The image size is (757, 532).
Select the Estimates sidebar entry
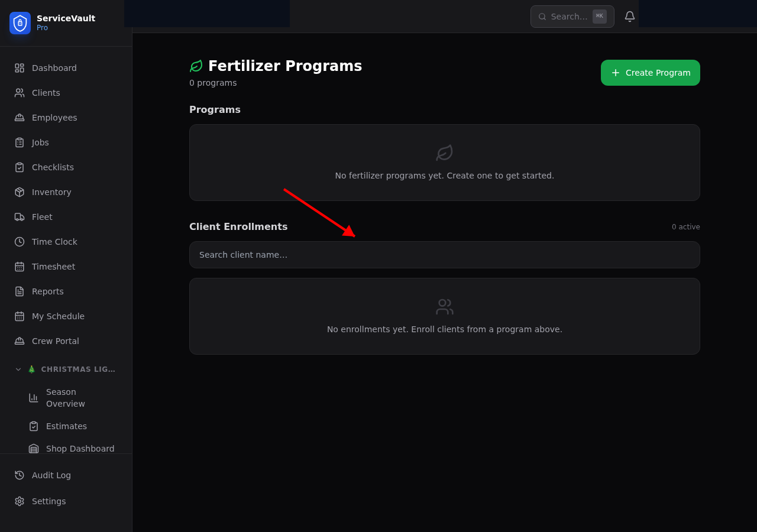(x=66, y=426)
